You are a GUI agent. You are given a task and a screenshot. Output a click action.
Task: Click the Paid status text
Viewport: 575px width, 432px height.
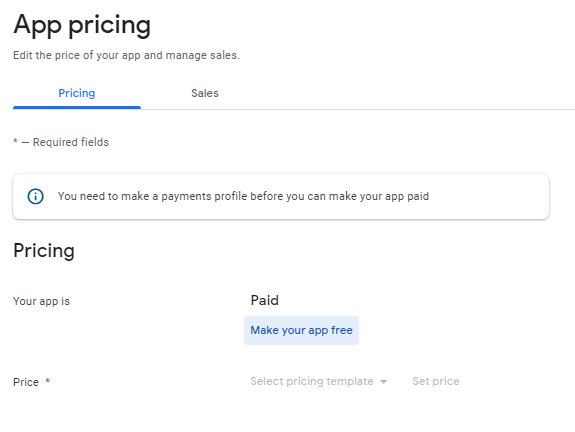pyautogui.click(x=264, y=301)
